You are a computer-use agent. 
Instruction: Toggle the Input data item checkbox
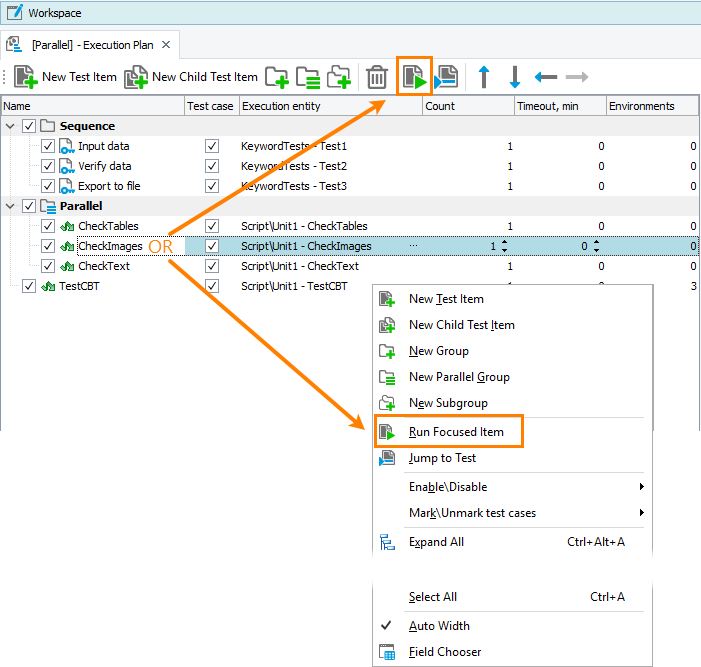click(47, 146)
